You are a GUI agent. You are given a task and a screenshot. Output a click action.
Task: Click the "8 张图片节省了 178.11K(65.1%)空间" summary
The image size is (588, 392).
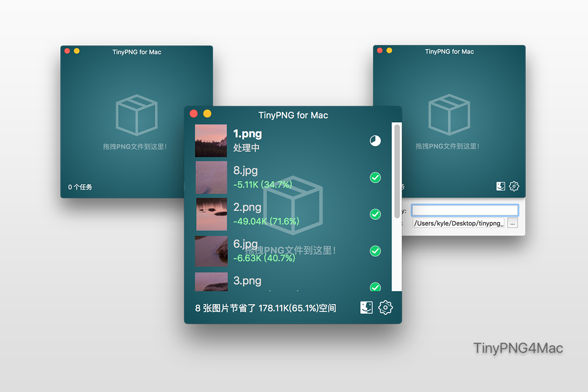(x=266, y=308)
